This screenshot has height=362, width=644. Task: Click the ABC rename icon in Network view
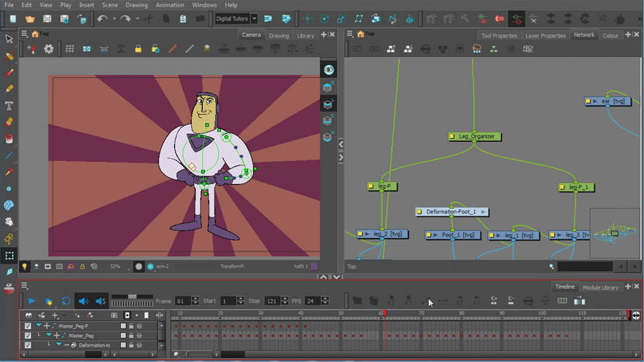(528, 49)
